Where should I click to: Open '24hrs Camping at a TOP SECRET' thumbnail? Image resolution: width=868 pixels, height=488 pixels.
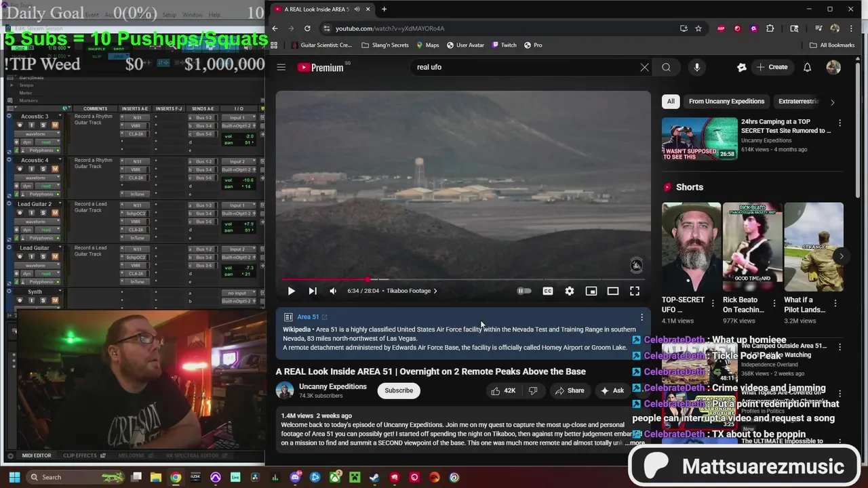coord(699,139)
